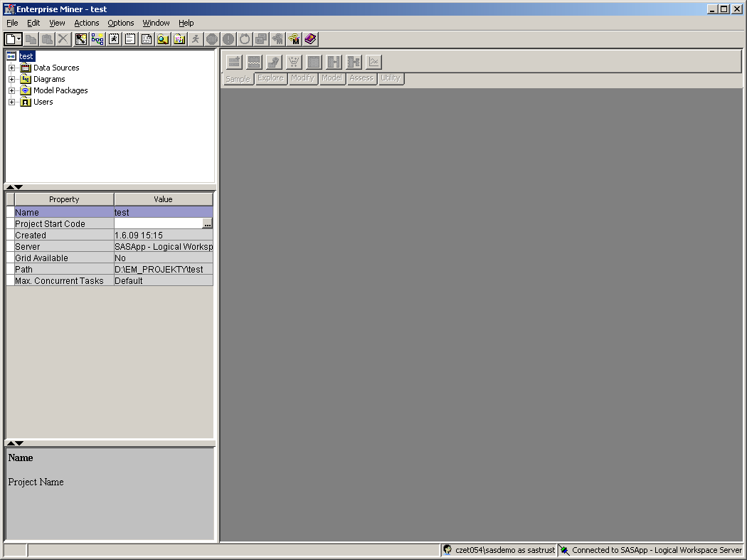The image size is (747, 560).
Task: Open Help via the purple book icon
Action: tap(310, 39)
